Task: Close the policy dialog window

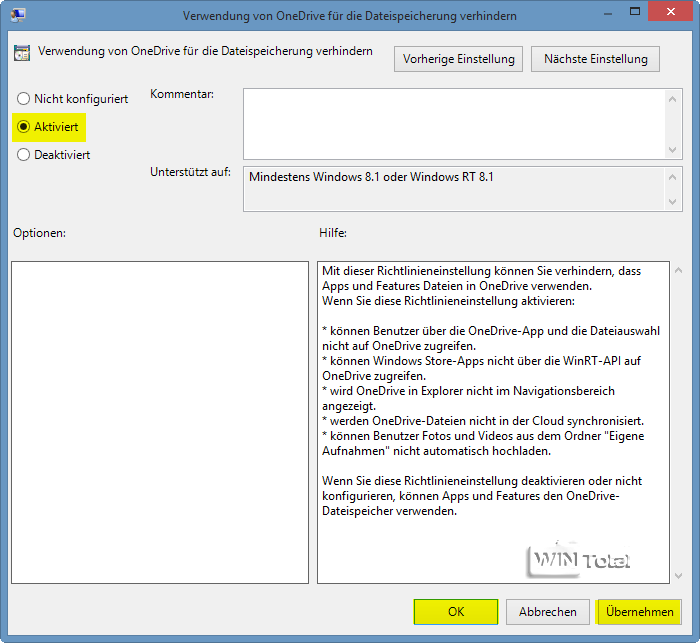Action: 671,12
